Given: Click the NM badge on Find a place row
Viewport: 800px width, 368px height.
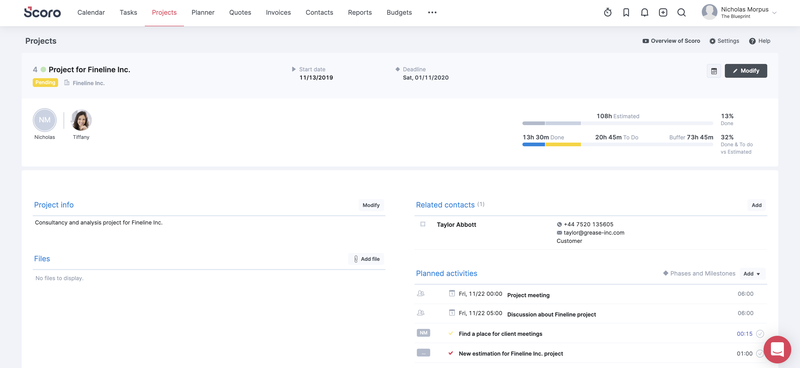Looking at the screenshot, I should click(x=423, y=333).
